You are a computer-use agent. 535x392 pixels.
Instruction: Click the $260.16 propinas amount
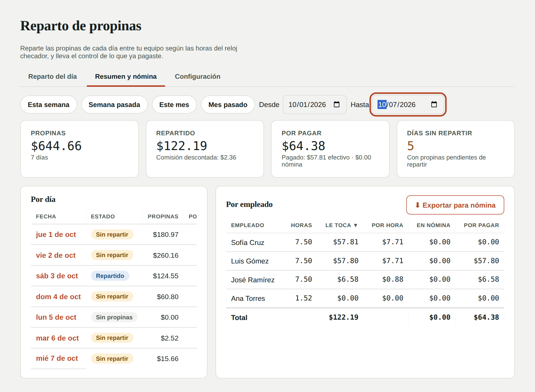[166, 255]
